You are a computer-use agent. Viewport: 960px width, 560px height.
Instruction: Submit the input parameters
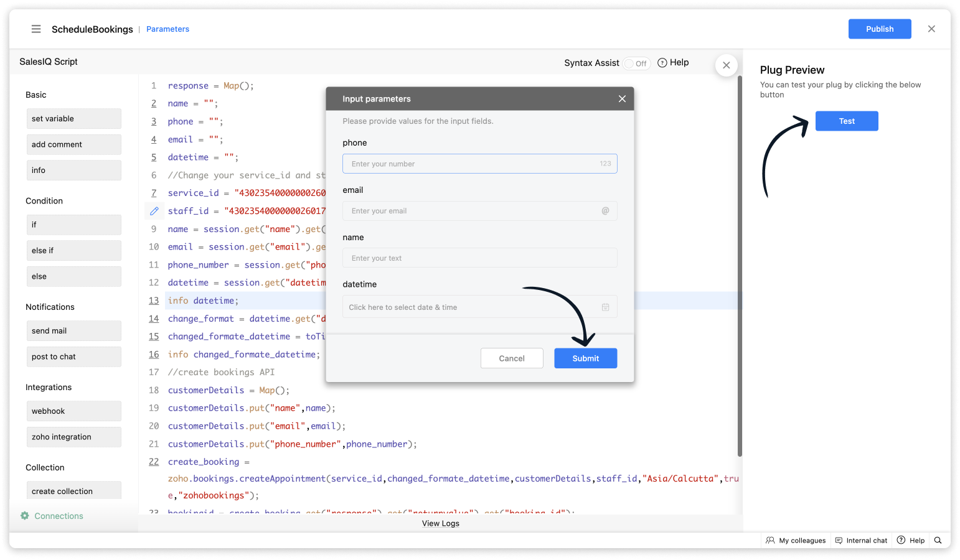click(585, 358)
